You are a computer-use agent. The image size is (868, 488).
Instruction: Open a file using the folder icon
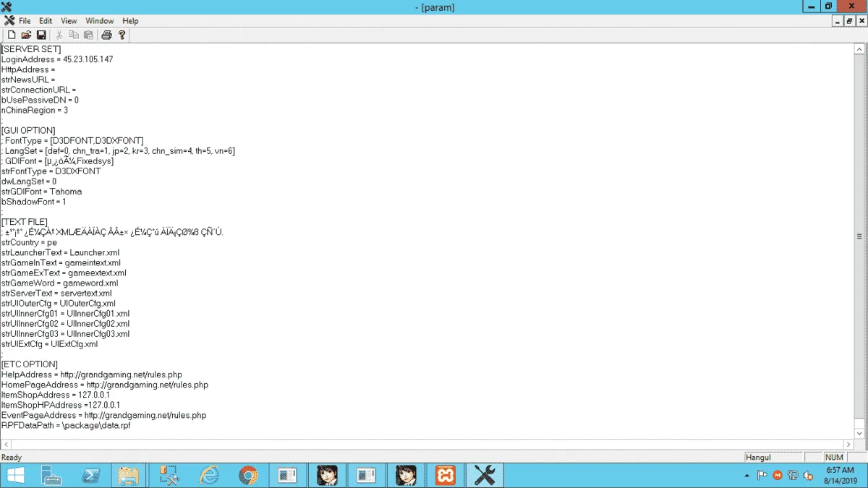(x=26, y=35)
